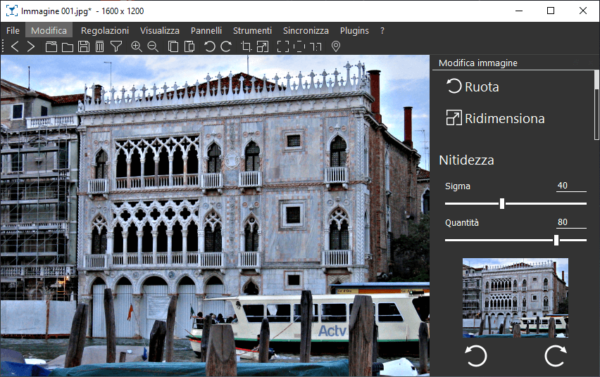The width and height of the screenshot is (600, 377).
Task: Click the copy toolbar icon
Action: point(173,47)
